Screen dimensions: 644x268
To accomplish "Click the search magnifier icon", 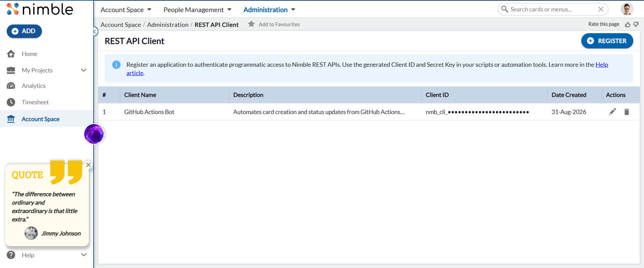I will (504, 9).
